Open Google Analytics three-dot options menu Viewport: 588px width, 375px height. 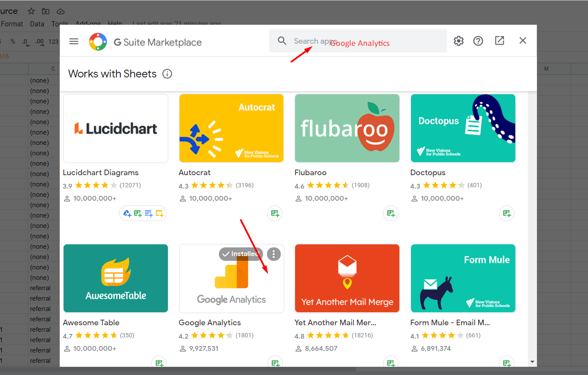(274, 254)
